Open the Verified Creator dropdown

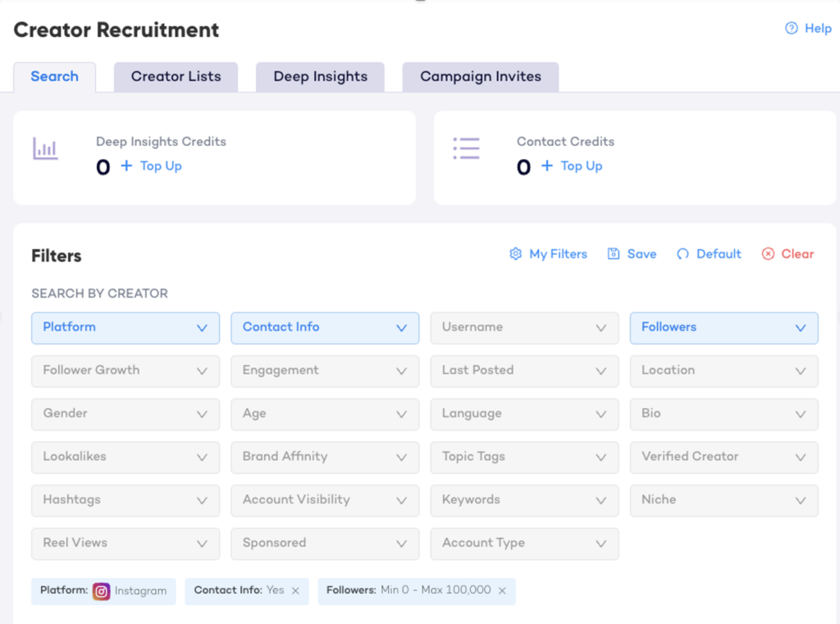tap(724, 458)
